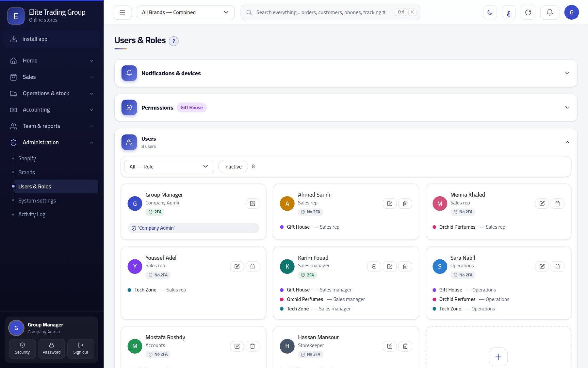The width and height of the screenshot is (588, 368).
Task: Open the All — Role filter dropdown
Action: coord(169,167)
